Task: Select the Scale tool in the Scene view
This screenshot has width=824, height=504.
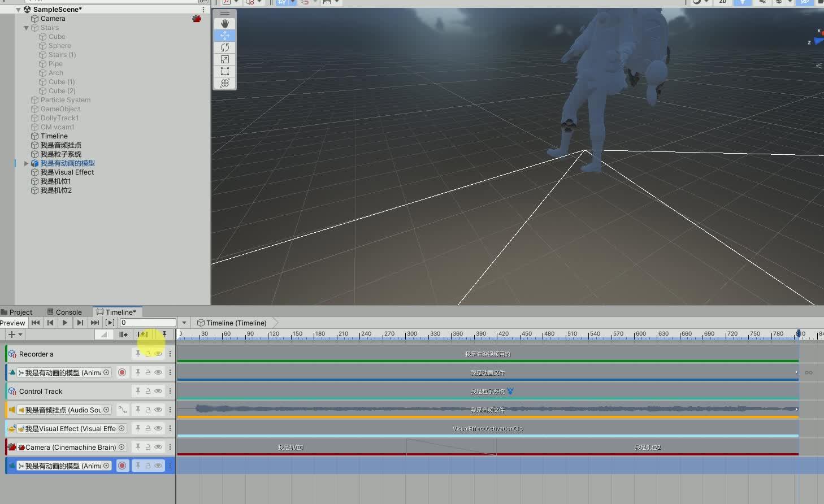Action: coord(224,59)
